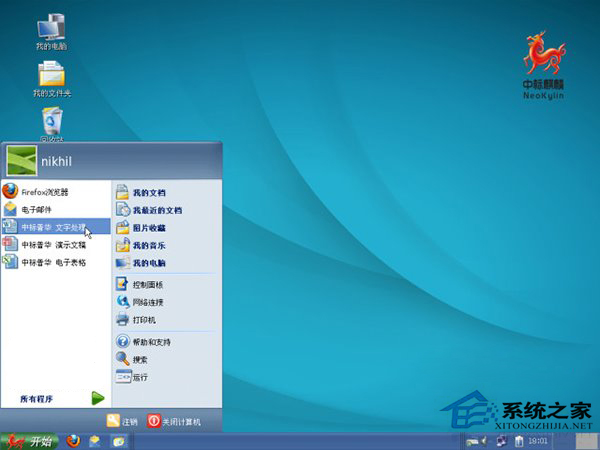
Task: Click the 关闭计算机 shut down button
Action: click(x=174, y=421)
